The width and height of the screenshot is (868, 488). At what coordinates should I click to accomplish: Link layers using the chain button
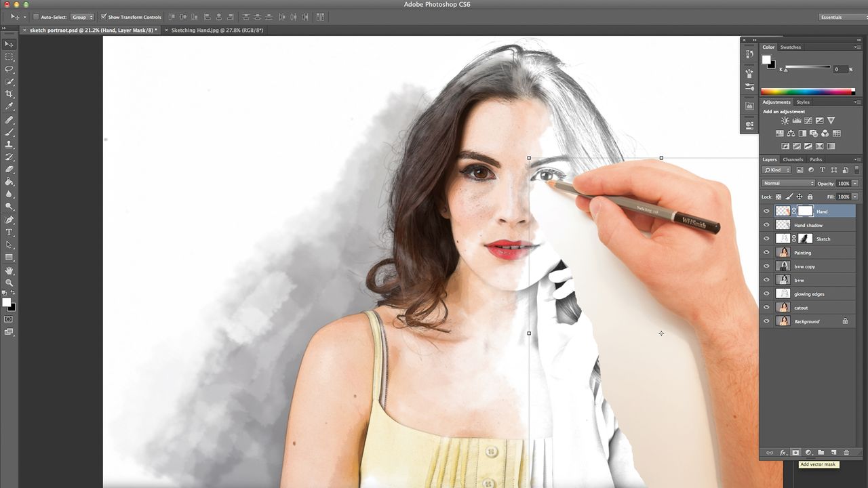770,452
